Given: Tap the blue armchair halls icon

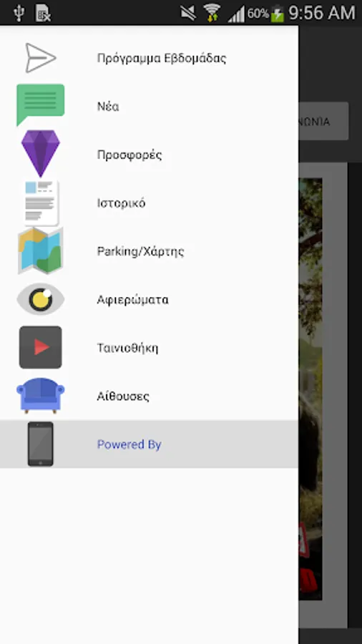Looking at the screenshot, I should point(40,395).
